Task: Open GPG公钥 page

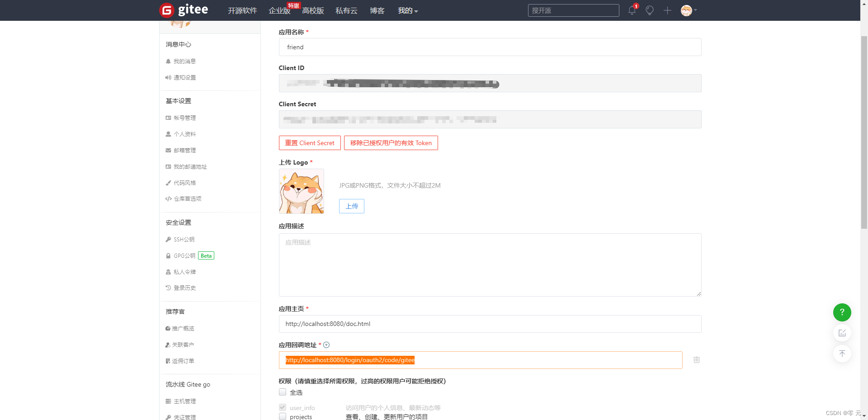Action: (184, 255)
